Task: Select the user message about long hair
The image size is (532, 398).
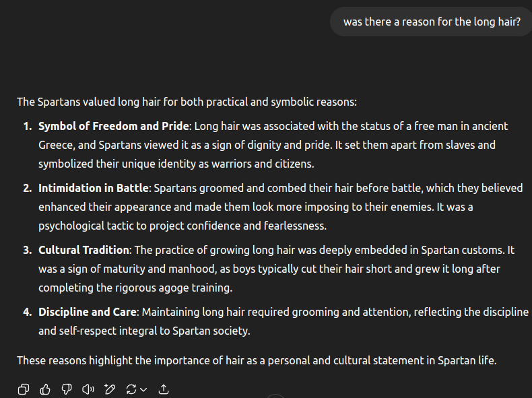Action: pyautogui.click(x=432, y=22)
